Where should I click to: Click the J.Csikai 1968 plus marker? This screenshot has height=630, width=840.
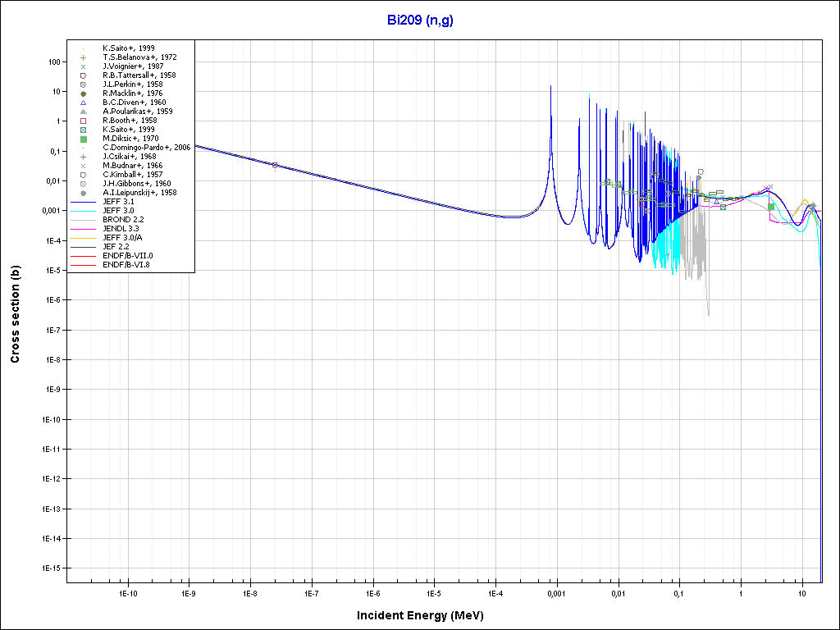click(x=84, y=157)
